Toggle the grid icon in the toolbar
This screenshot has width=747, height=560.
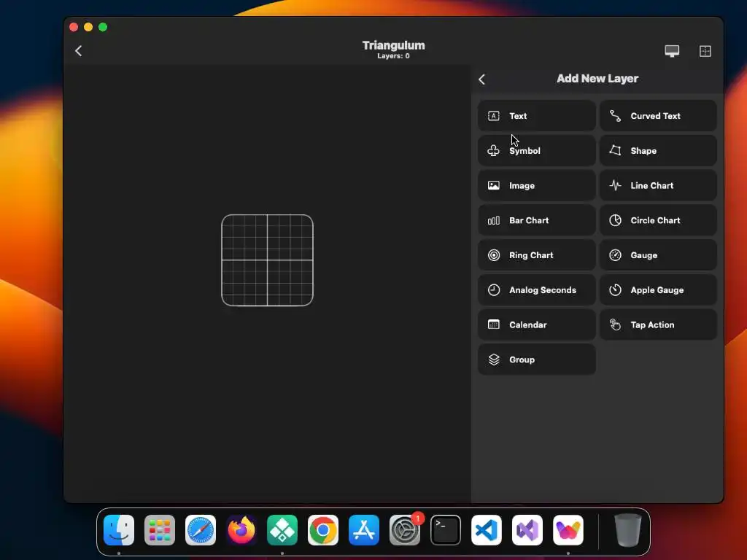click(x=705, y=51)
